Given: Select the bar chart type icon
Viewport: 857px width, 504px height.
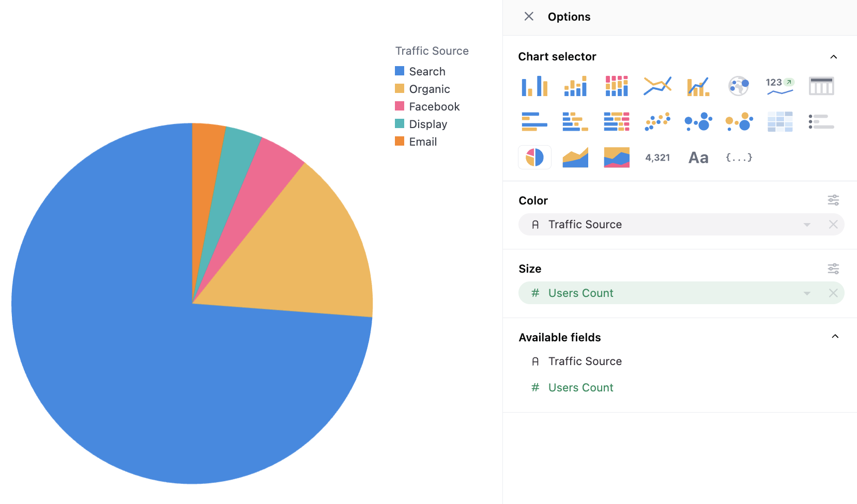Looking at the screenshot, I should [534, 86].
